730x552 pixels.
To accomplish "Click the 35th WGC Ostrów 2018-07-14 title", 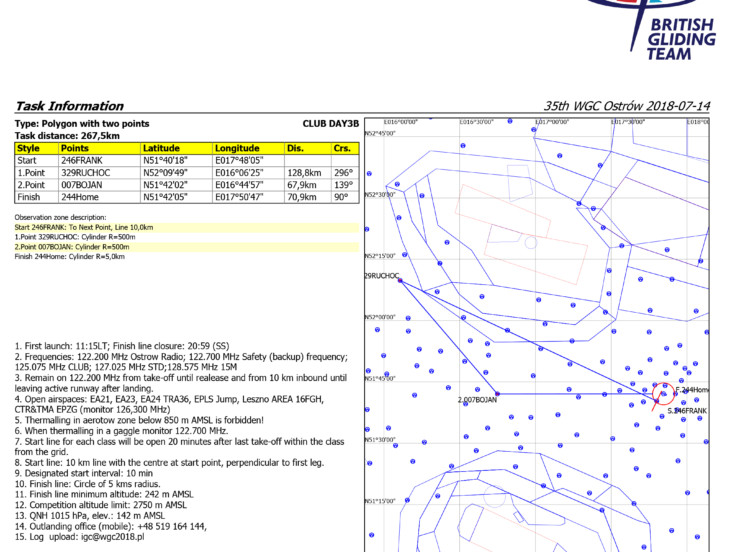I will click(626, 106).
